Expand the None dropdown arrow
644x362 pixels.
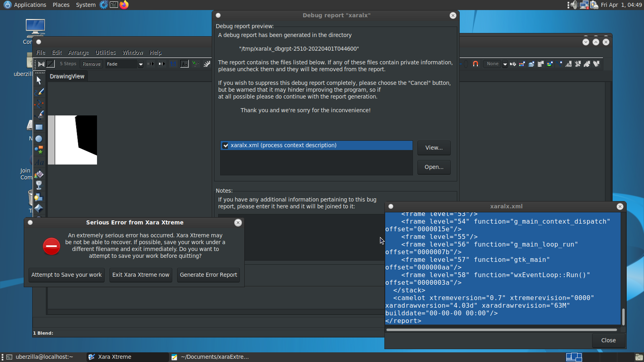[505, 64]
